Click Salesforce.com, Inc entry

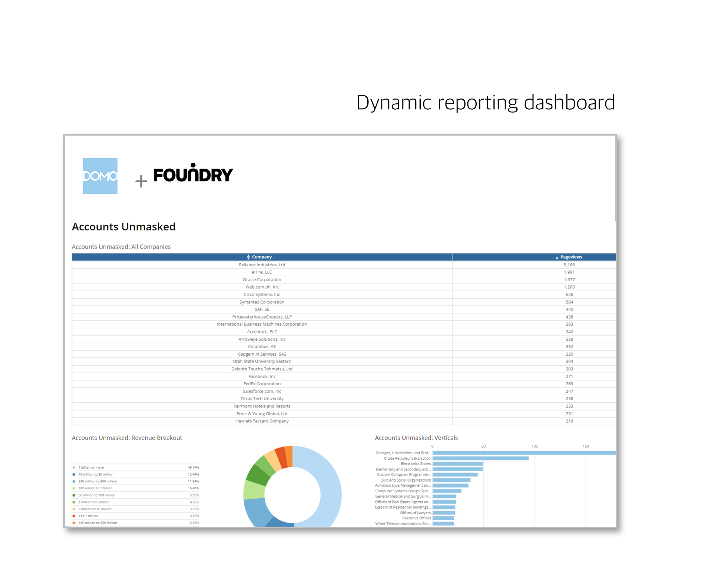(262, 391)
